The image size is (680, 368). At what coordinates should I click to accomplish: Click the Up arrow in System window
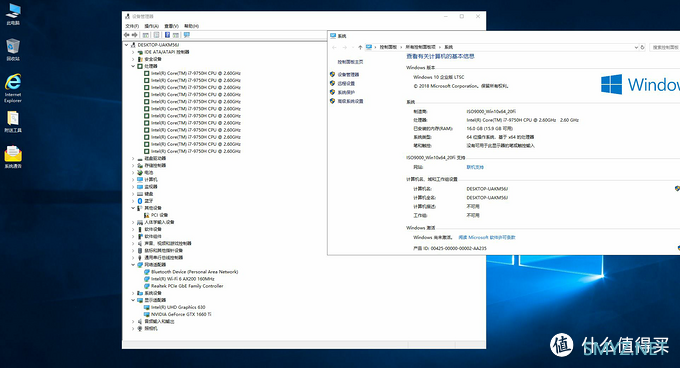(360, 47)
